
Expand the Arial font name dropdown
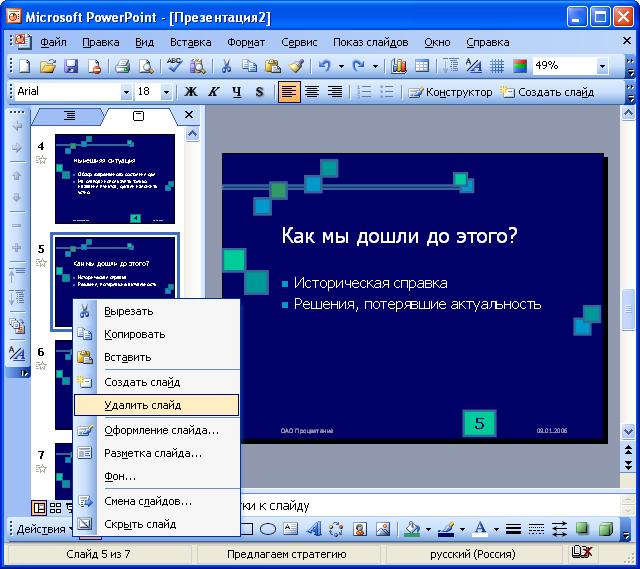pyautogui.click(x=125, y=92)
